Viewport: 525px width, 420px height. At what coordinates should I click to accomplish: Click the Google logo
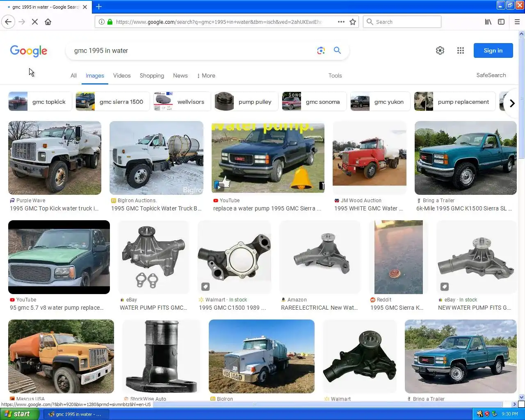click(x=29, y=51)
